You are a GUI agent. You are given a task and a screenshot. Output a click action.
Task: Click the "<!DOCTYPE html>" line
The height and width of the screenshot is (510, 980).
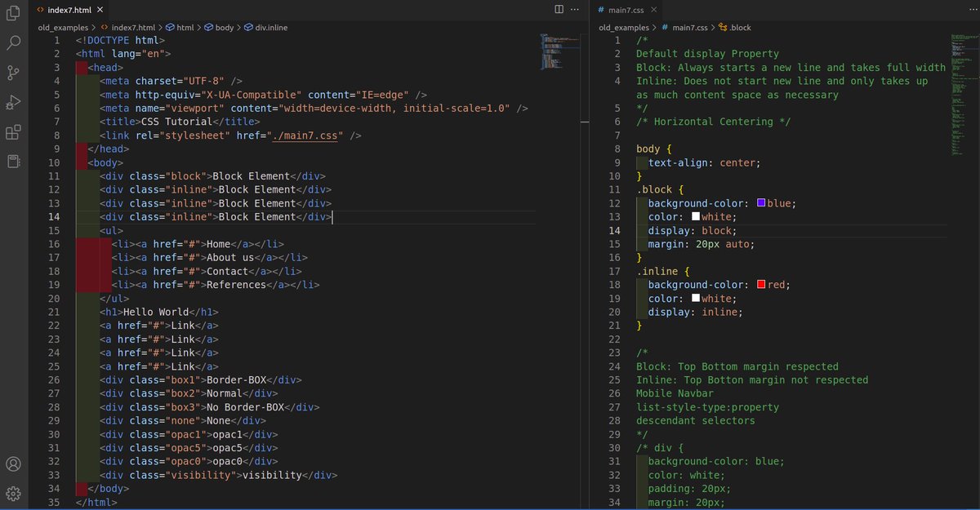click(x=120, y=40)
